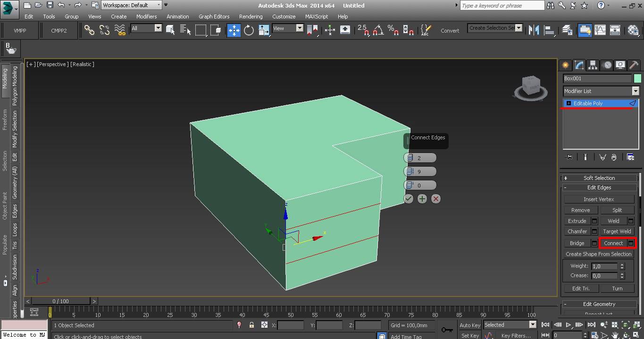Toggle Auto Key animation mode
Viewport: 644px width, 339px height.
point(469,325)
